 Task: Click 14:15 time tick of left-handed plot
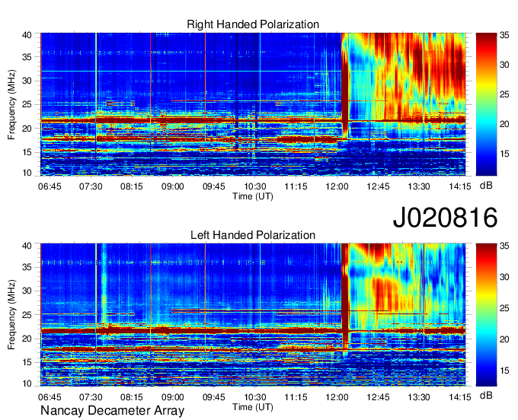460,396
